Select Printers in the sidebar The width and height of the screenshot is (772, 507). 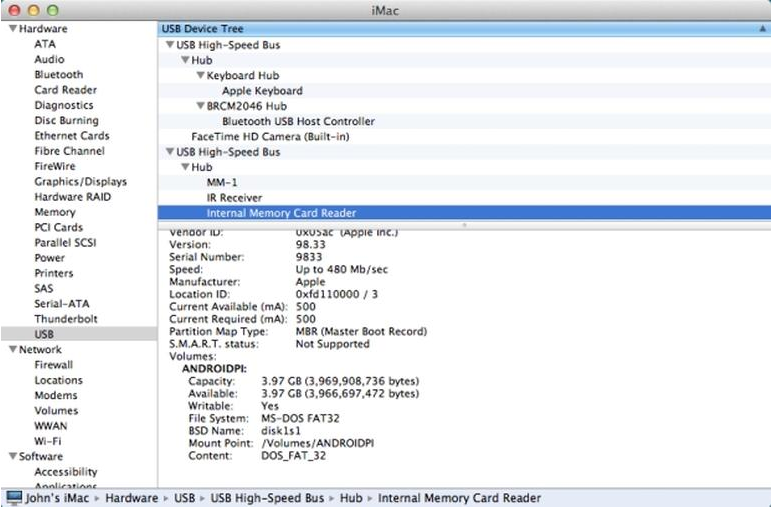pos(53,273)
